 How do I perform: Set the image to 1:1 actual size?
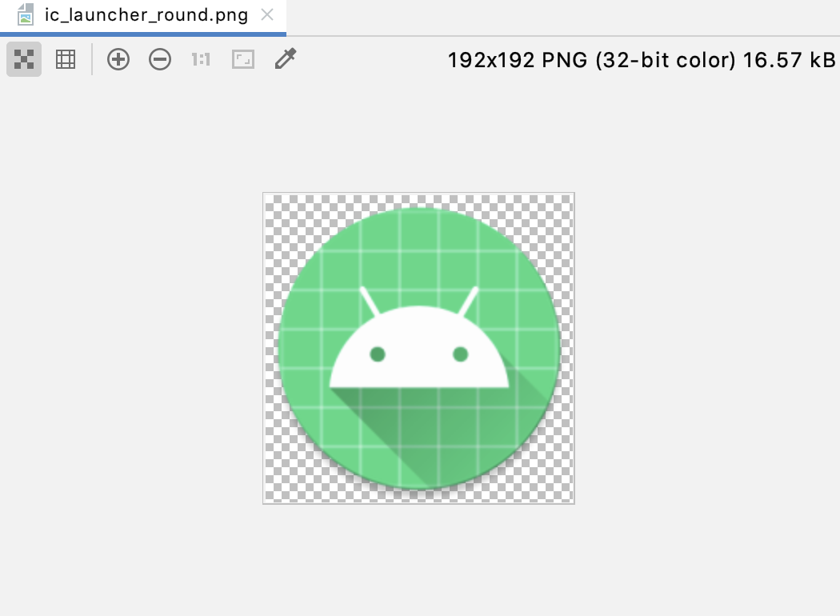point(201,59)
